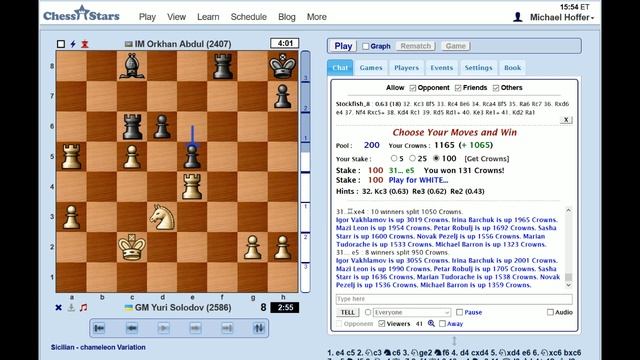Open Michael Hoffer account dropdown
Screen dimensions: 640x360
pyautogui.click(x=562, y=18)
